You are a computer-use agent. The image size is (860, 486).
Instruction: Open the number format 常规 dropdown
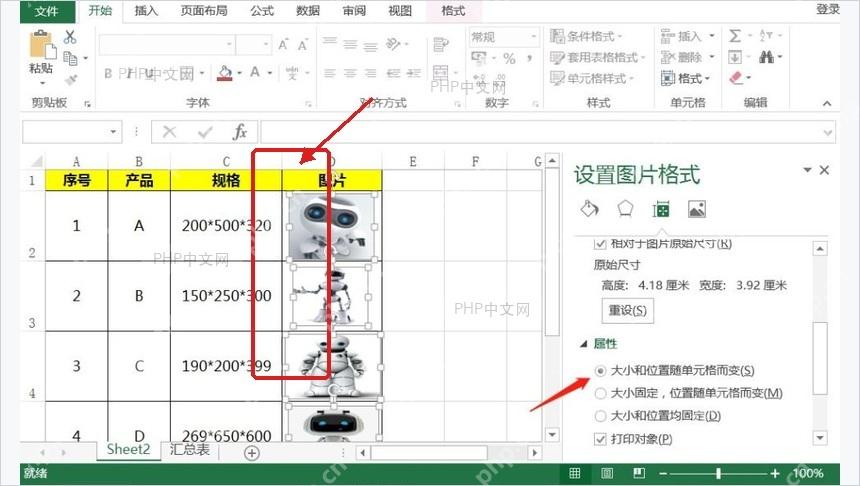coord(533,37)
